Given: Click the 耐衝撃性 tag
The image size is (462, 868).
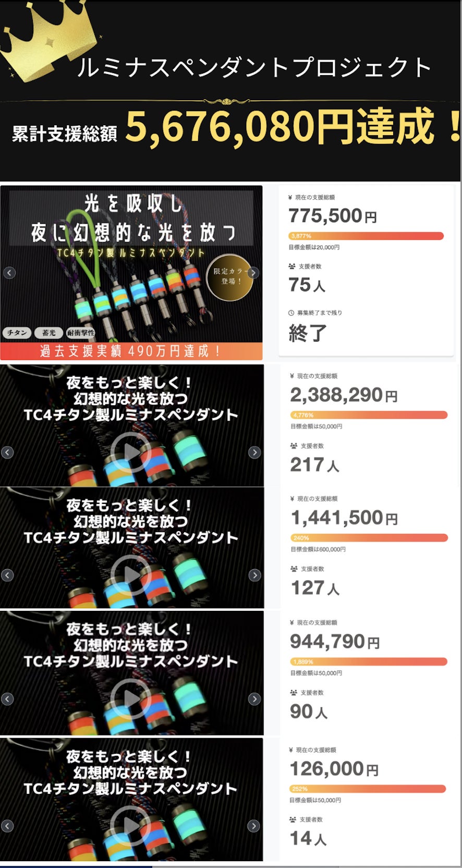Looking at the screenshot, I should 81,333.
